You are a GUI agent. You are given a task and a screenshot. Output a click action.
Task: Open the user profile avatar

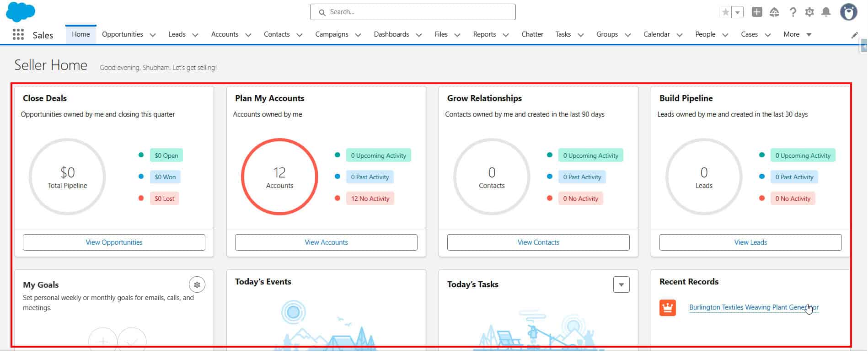[x=849, y=12]
